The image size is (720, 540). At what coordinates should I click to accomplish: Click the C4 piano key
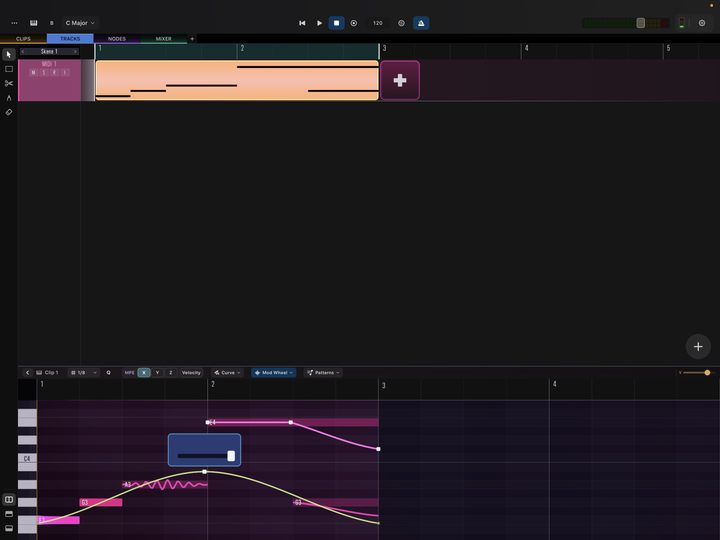(27, 460)
